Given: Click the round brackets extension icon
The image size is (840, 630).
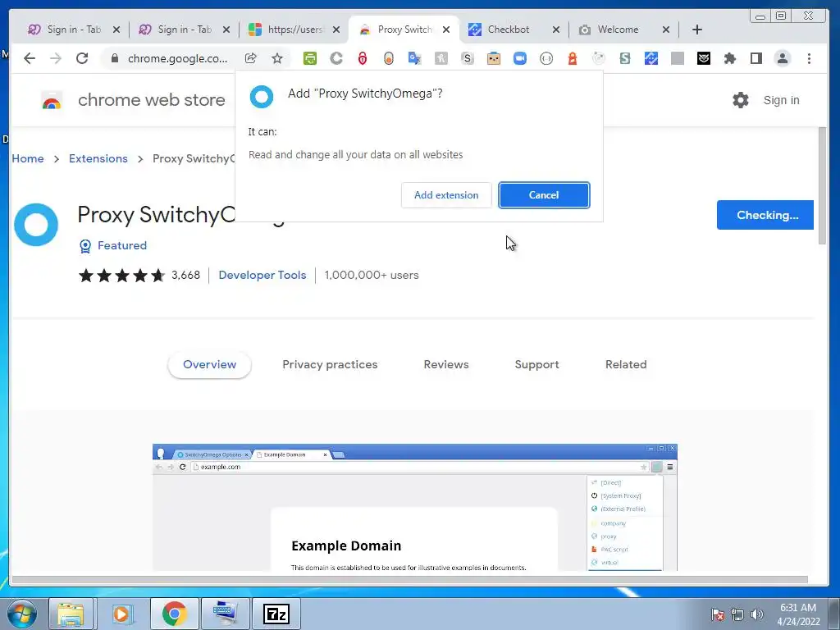Looking at the screenshot, I should pyautogui.click(x=546, y=58).
